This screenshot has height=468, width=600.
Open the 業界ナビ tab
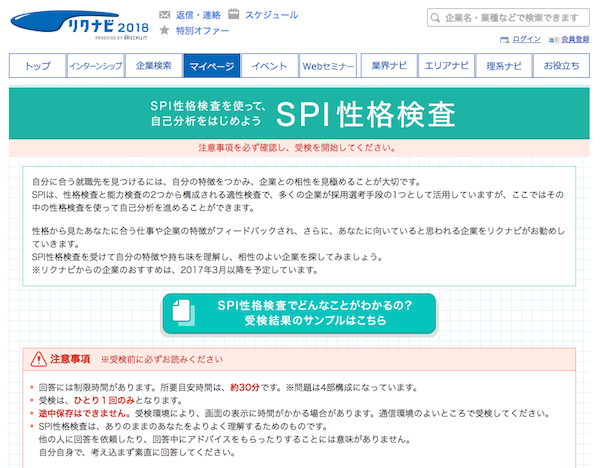(389, 66)
